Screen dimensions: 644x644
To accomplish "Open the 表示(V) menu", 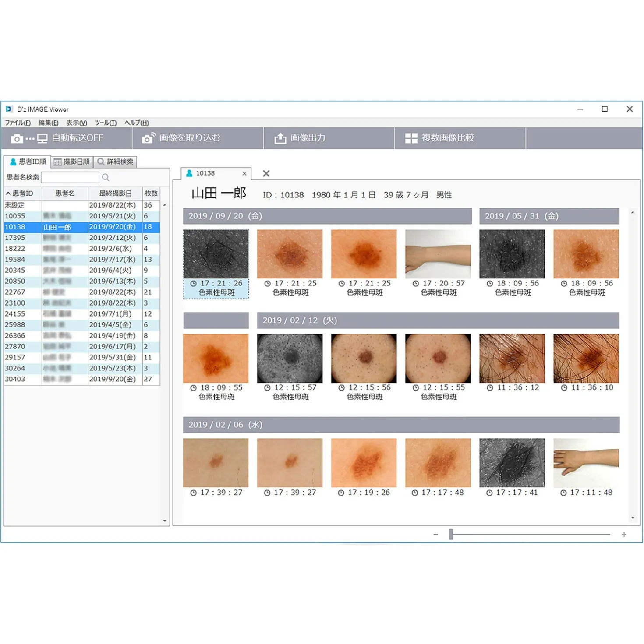I will tap(77, 123).
